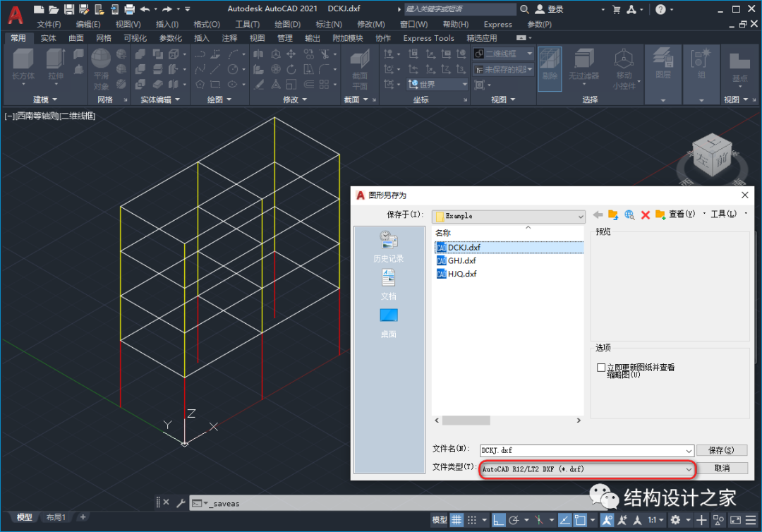The image size is (762, 532).
Task: Open History (历史记录) in dialog sidebar
Action: [x=388, y=247]
